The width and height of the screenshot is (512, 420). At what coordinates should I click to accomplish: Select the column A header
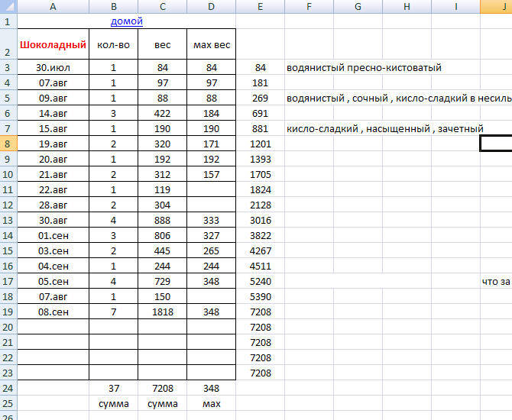pos(52,6)
